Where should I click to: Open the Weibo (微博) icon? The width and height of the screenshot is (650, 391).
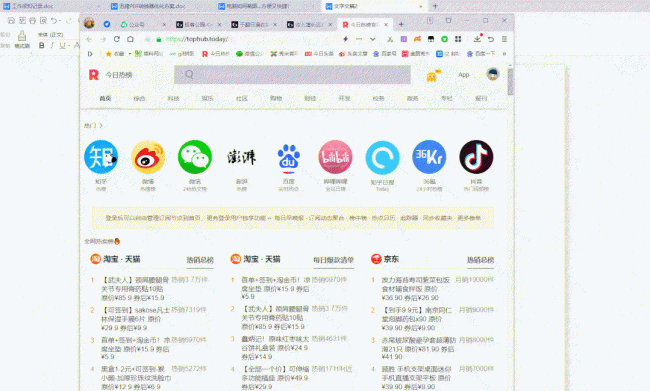(x=148, y=157)
